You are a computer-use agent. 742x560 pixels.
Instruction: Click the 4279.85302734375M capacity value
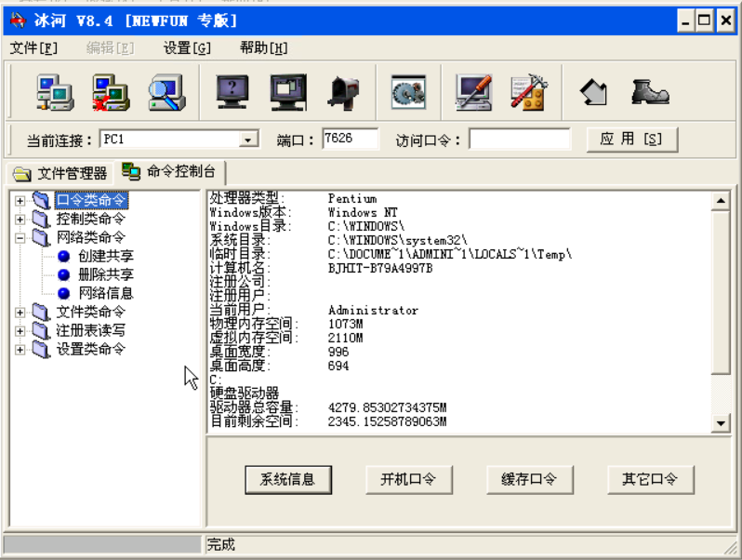(x=387, y=407)
